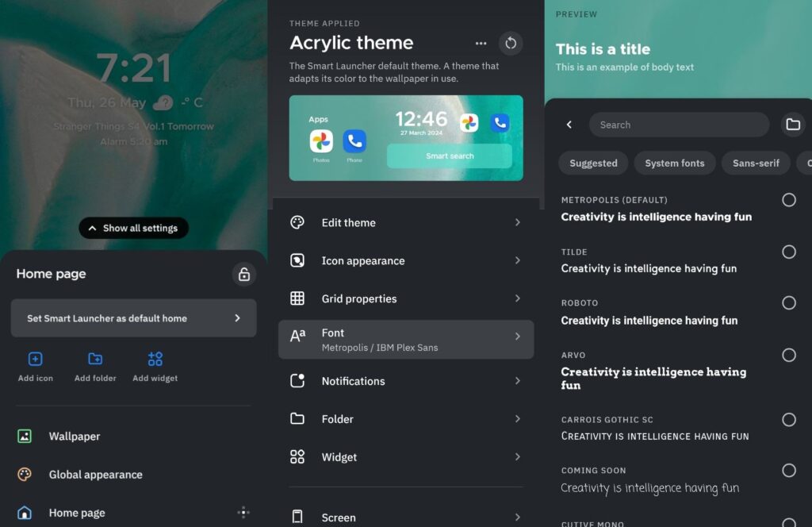The image size is (812, 527).
Task: Switch to the Sans-serif fonts chip
Action: tap(756, 163)
